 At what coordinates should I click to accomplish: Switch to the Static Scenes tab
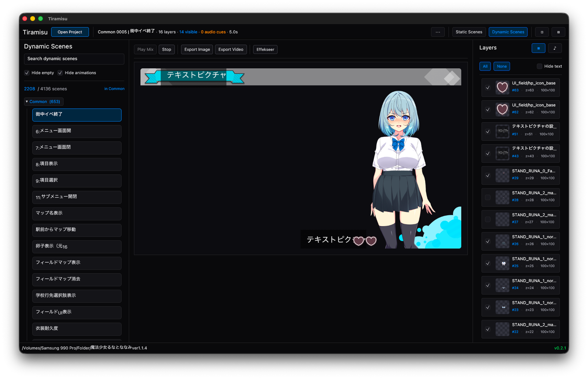(x=469, y=32)
